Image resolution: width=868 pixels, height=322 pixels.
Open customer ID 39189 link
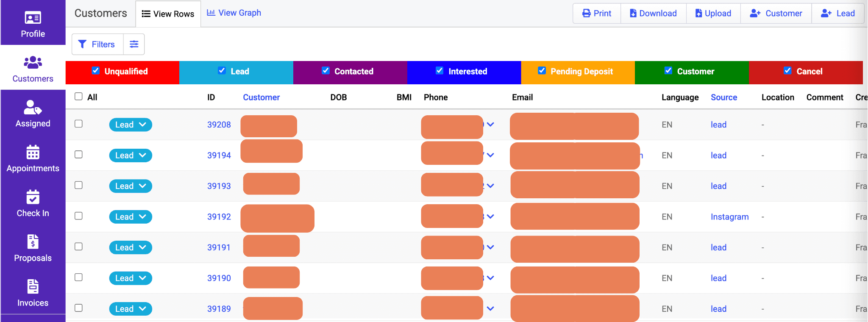tap(219, 309)
